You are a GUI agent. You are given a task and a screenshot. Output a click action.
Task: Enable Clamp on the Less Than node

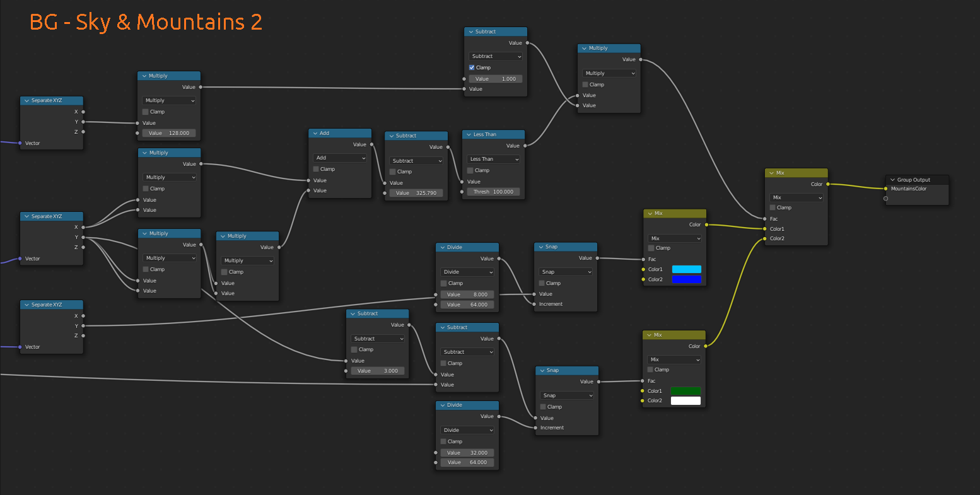pyautogui.click(x=471, y=170)
